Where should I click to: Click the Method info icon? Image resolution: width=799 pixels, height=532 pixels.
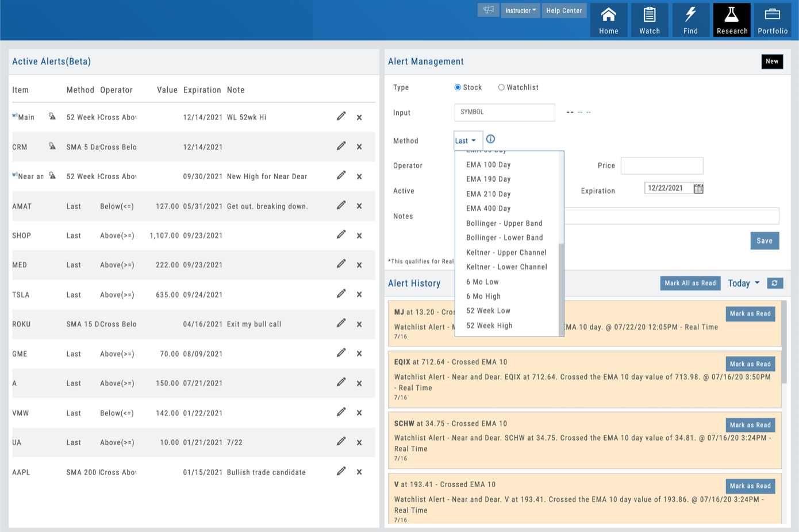coord(490,139)
